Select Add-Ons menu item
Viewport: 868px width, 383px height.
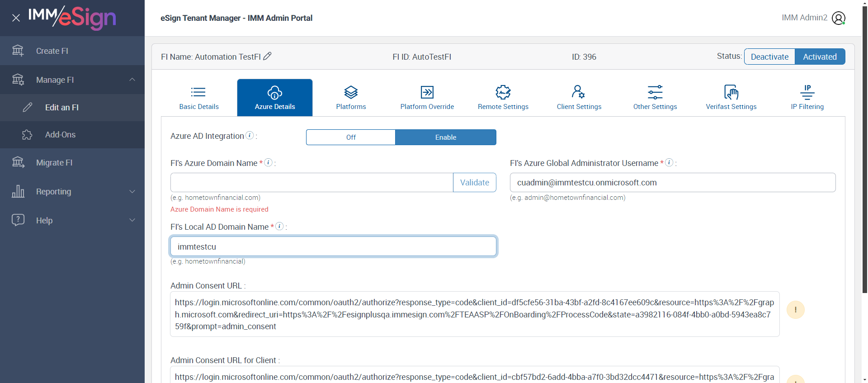tap(72, 135)
